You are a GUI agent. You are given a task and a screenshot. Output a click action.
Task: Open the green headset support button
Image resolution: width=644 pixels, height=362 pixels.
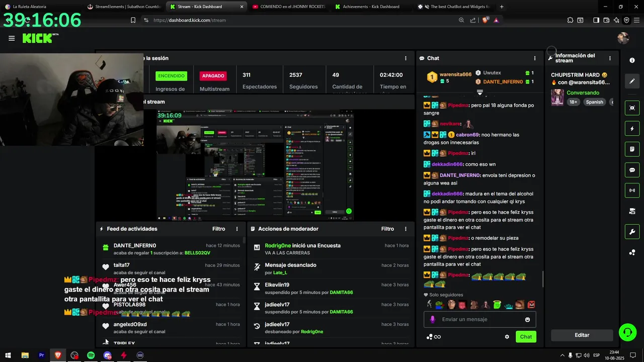627,332
